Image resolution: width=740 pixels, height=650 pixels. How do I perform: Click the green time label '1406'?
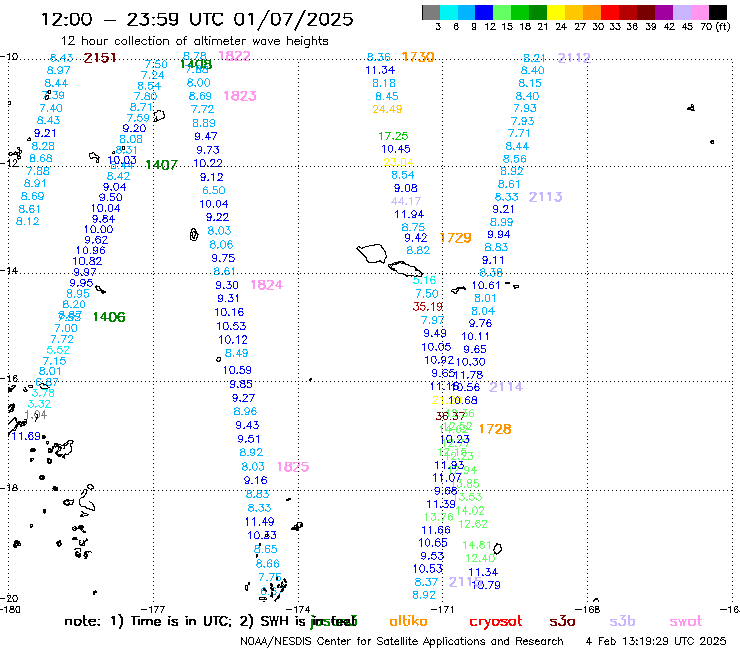click(x=109, y=317)
